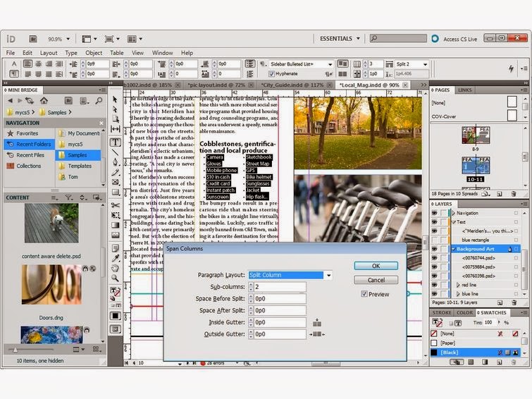This screenshot has width=532, height=399.
Task: Delete selected page trash icon
Action: [514, 194]
